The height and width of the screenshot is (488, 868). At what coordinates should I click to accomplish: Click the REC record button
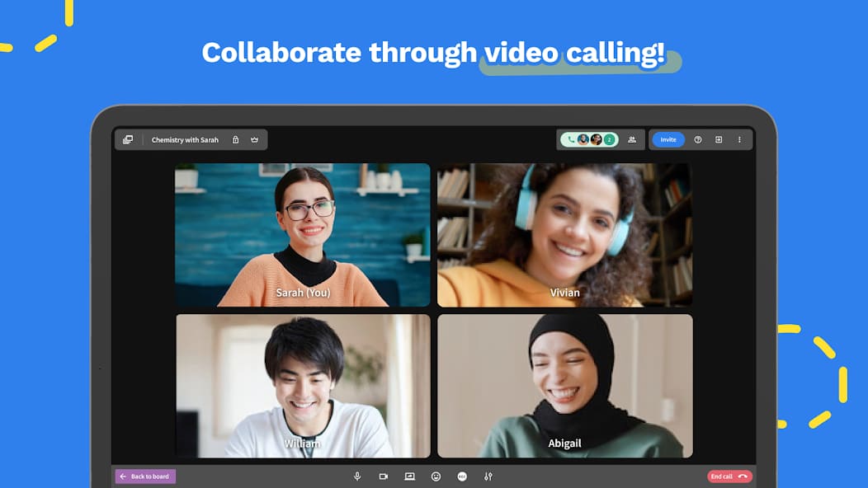[462, 476]
